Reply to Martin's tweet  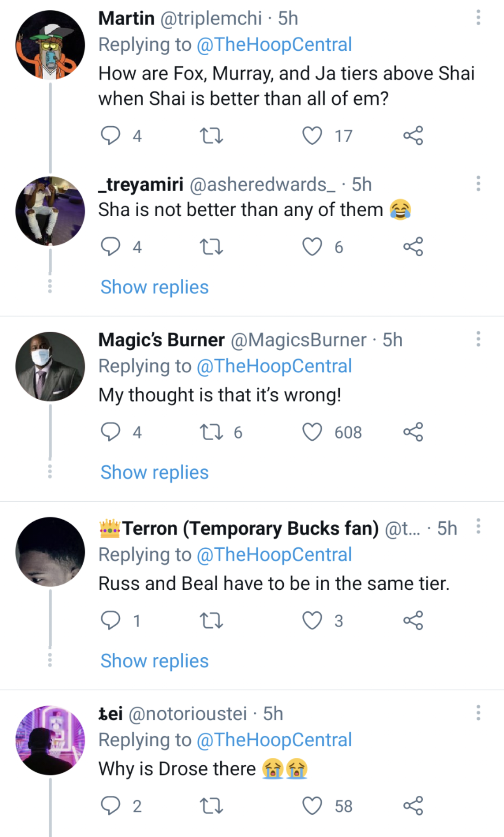110,136
